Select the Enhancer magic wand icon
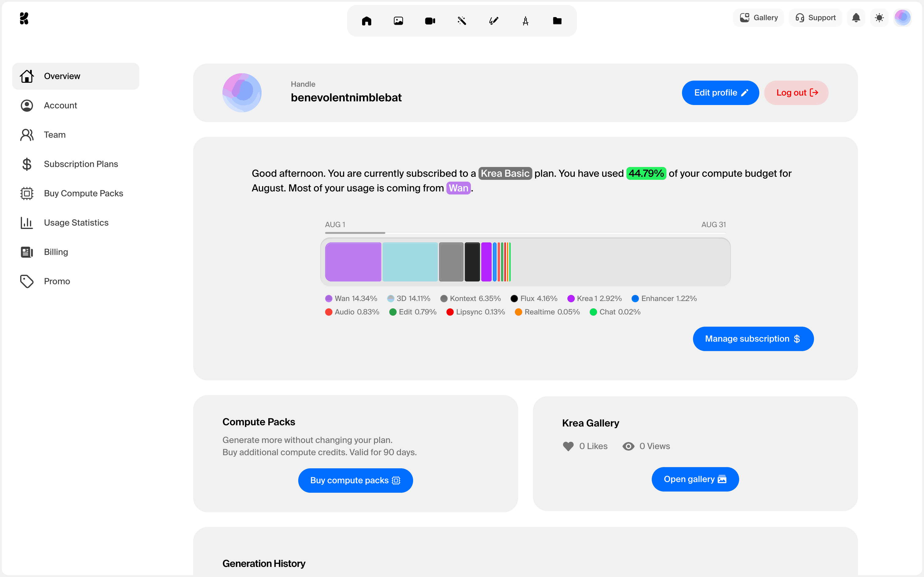The image size is (924, 577). click(462, 21)
